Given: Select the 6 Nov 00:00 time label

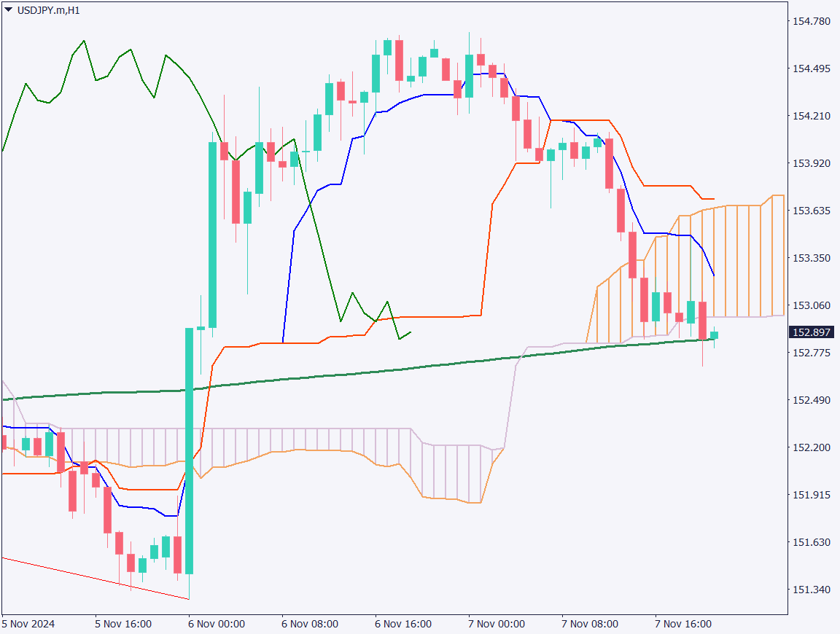Looking at the screenshot, I should pos(217,624).
